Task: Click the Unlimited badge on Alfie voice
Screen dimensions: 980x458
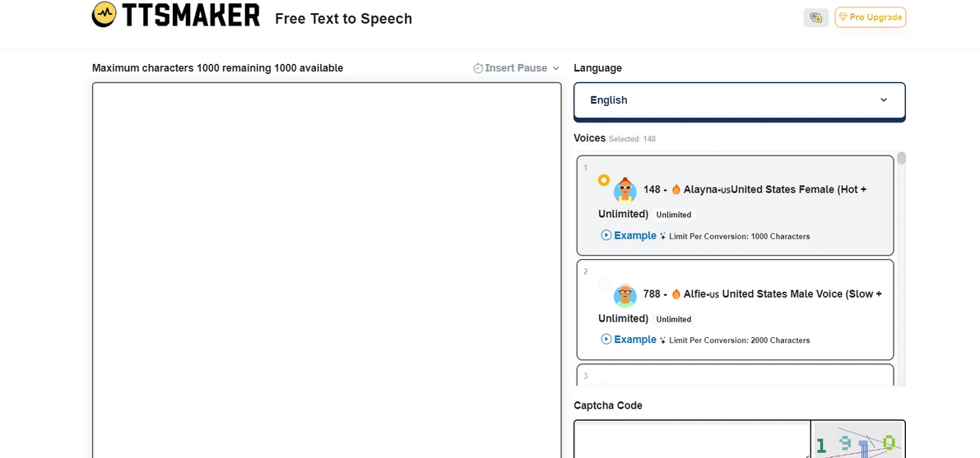Action: coord(673,319)
